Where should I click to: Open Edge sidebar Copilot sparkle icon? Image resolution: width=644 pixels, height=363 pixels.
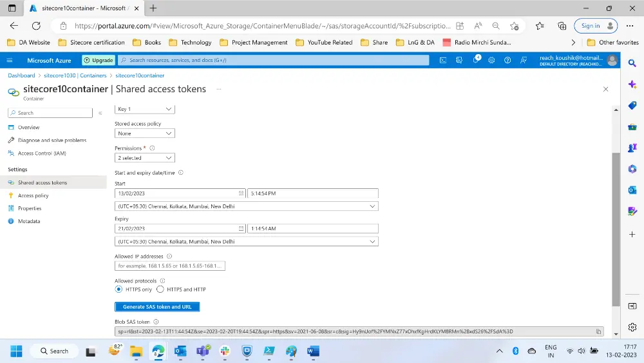(632, 84)
